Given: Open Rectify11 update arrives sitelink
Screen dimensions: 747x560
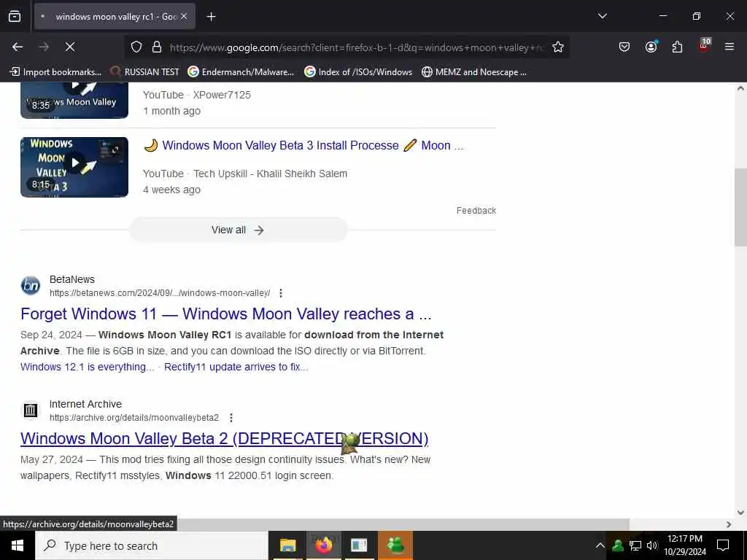Looking at the screenshot, I should click(236, 367).
